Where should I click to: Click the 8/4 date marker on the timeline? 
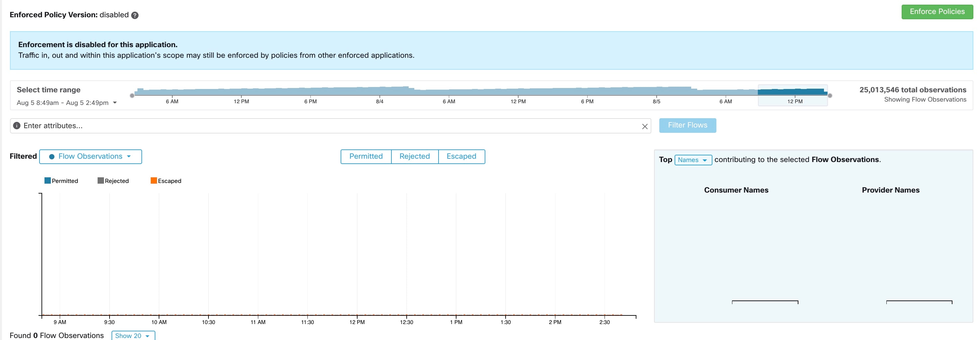point(380,102)
